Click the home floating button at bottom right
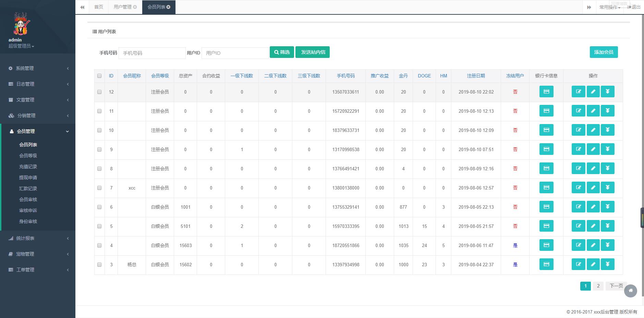 coord(631,291)
